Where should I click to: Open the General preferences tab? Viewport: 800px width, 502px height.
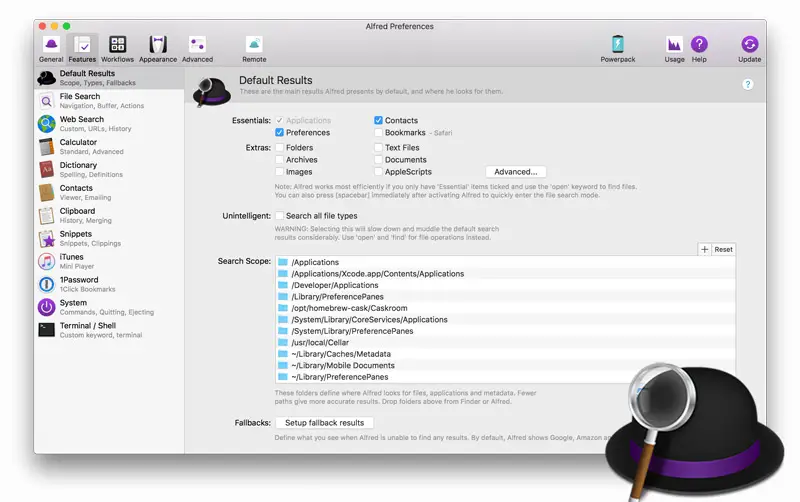51,49
